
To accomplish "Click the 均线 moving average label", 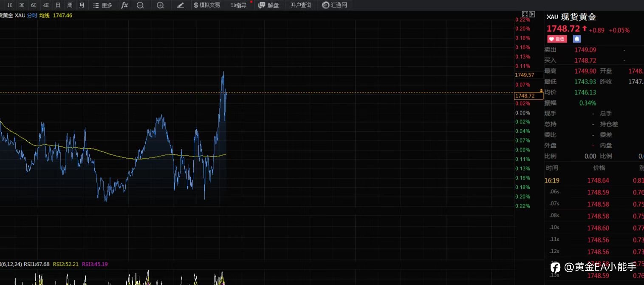I will click(x=44, y=15).
